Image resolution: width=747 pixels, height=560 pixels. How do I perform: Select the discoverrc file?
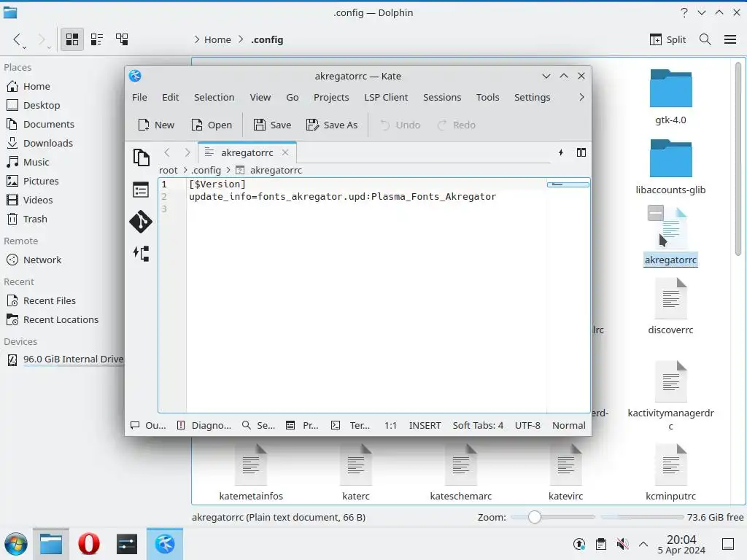tap(670, 306)
